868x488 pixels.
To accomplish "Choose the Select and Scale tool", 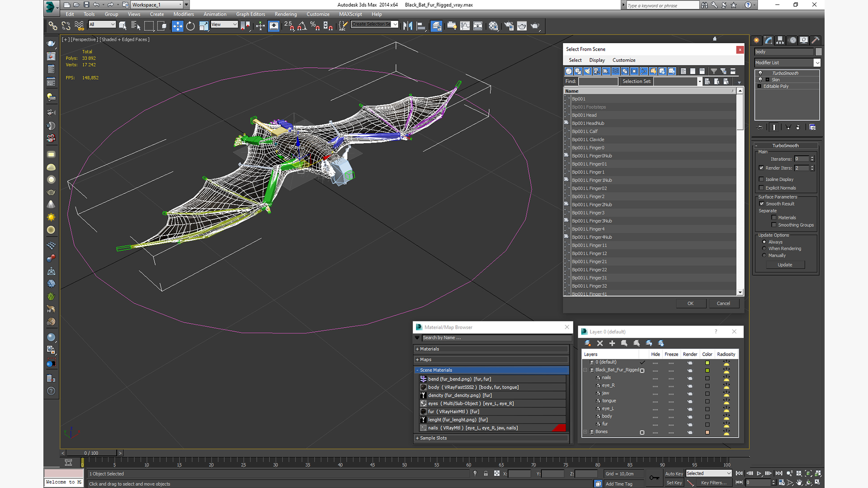I will [203, 26].
